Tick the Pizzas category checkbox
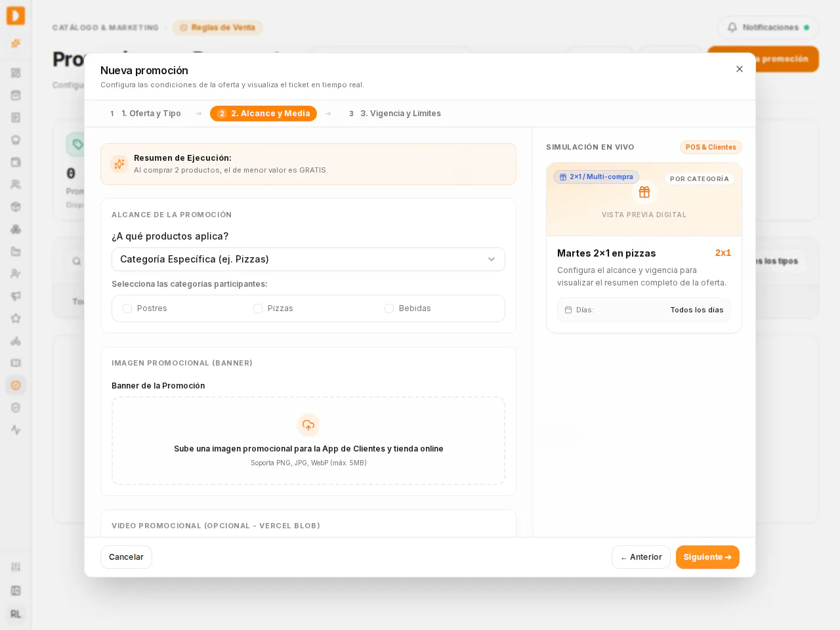Image resolution: width=840 pixels, height=630 pixels. (x=258, y=308)
